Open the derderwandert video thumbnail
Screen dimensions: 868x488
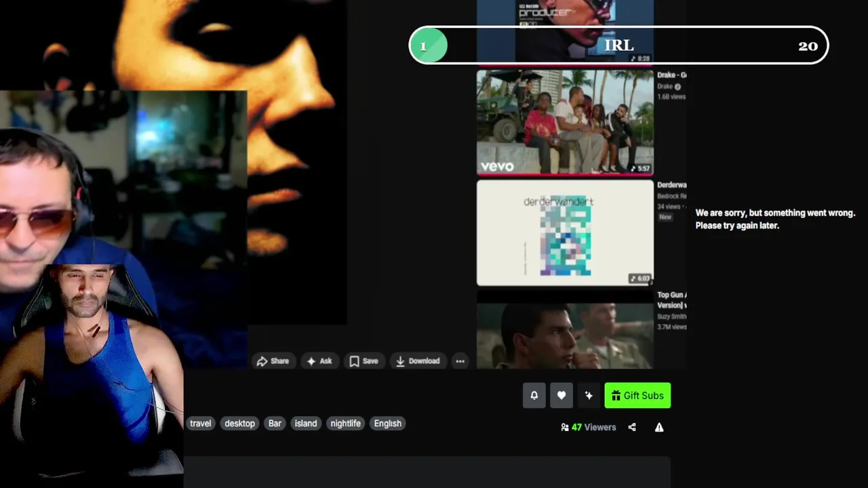click(x=565, y=232)
